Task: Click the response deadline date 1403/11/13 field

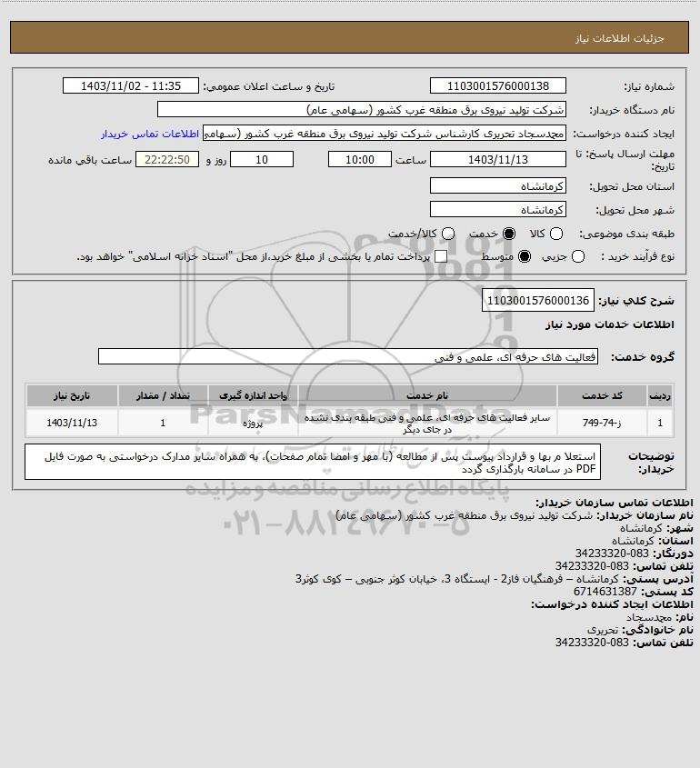Action: coord(497,159)
